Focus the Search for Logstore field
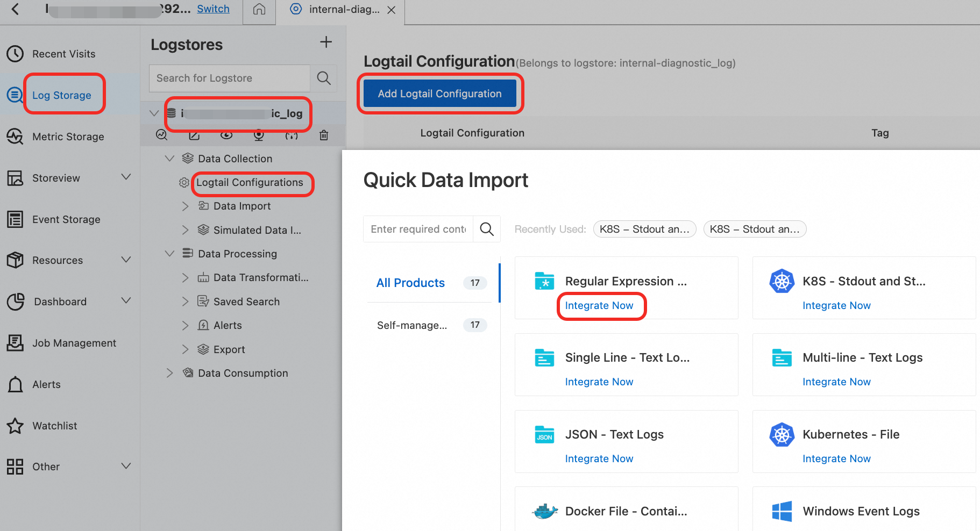This screenshot has height=531, width=980. (230, 78)
